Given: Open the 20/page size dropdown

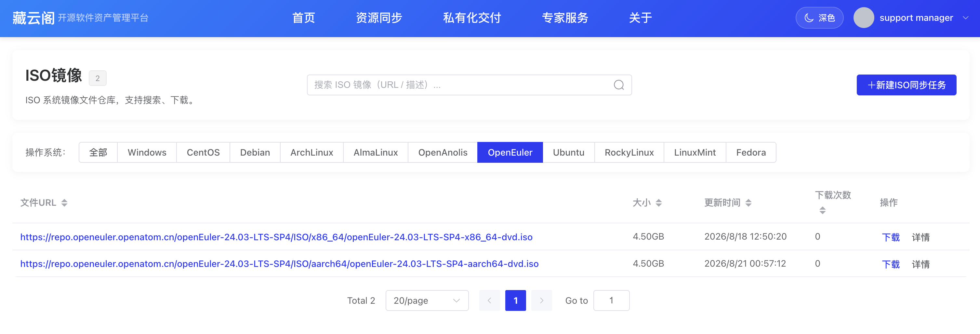Looking at the screenshot, I should pos(427,300).
